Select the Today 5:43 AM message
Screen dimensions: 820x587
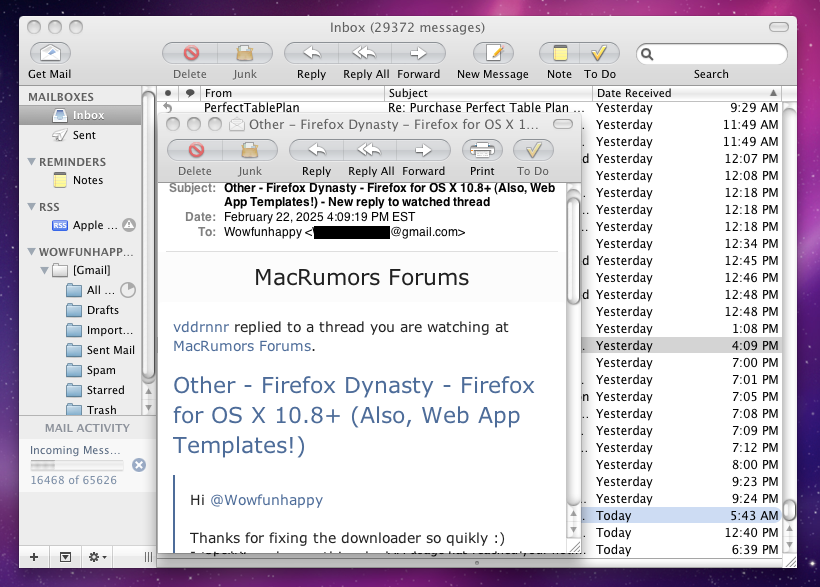(x=681, y=516)
